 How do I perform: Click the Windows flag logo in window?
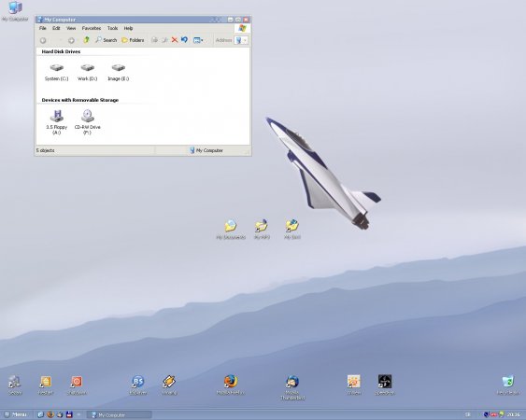[242, 28]
